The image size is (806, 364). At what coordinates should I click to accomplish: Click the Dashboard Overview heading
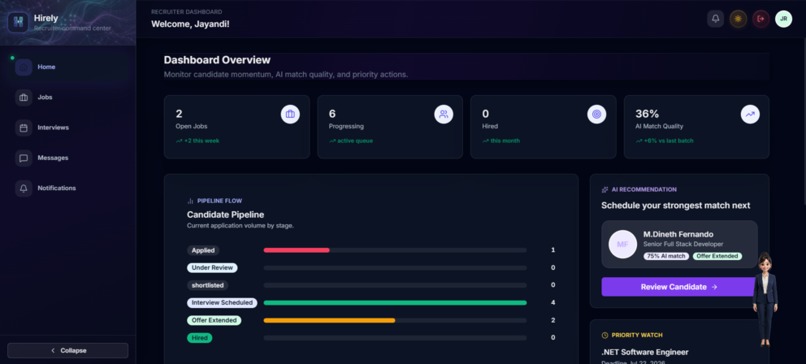coord(217,60)
